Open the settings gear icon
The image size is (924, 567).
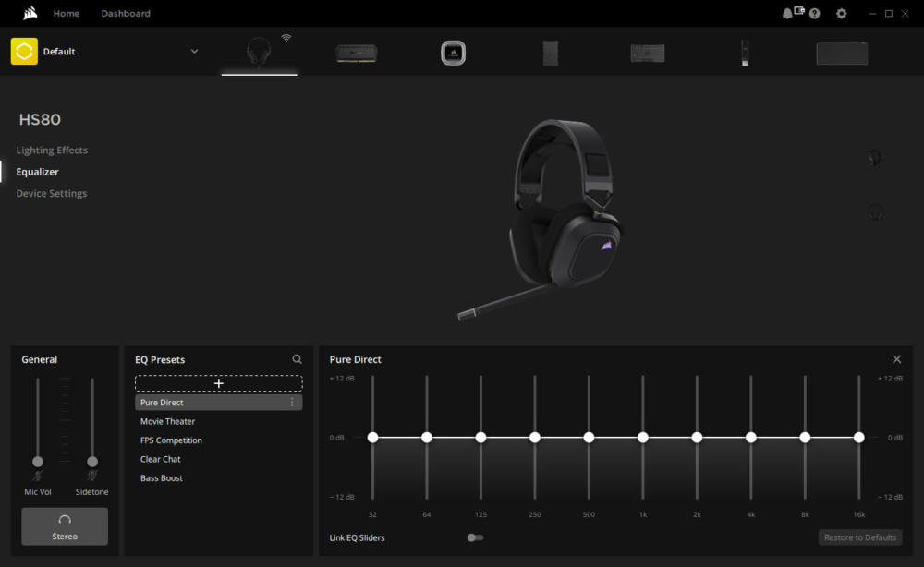tap(842, 14)
